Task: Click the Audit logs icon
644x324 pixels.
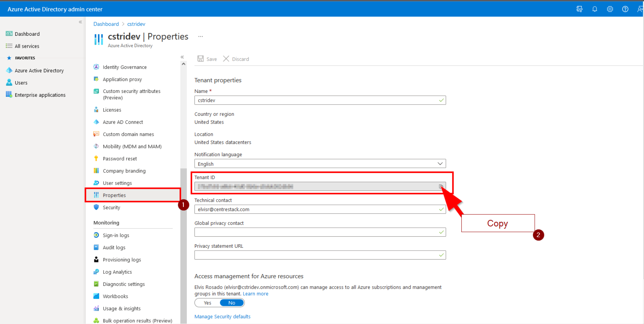Action: coord(96,247)
